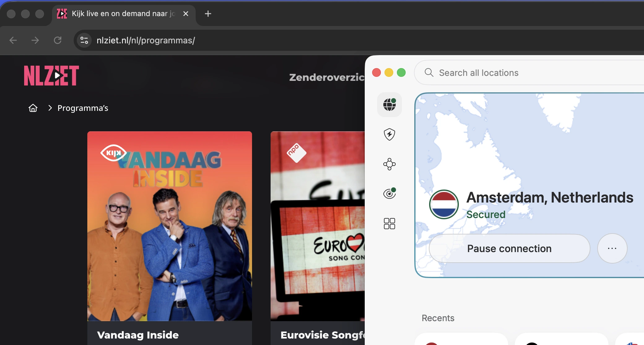
Task: Open the dark web monitor radar icon
Action: [389, 194]
